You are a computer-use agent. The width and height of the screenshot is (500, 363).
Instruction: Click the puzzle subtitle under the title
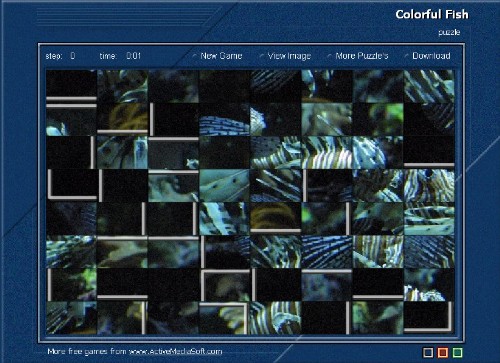[x=449, y=32]
